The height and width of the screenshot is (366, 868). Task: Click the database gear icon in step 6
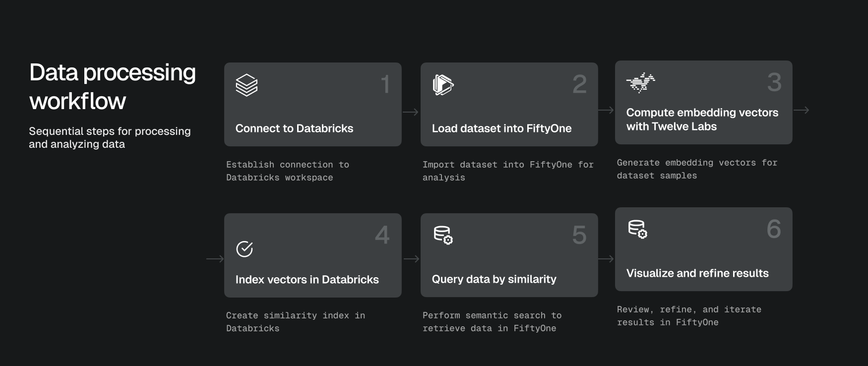click(x=637, y=229)
